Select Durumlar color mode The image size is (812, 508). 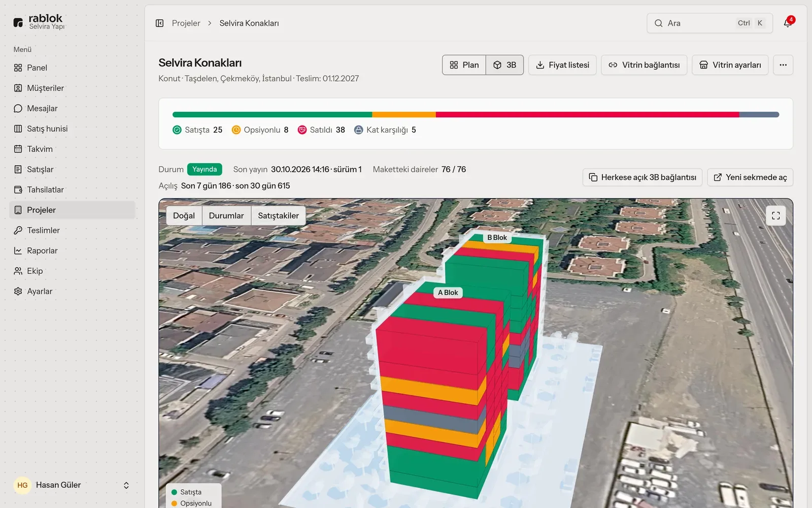click(x=226, y=215)
